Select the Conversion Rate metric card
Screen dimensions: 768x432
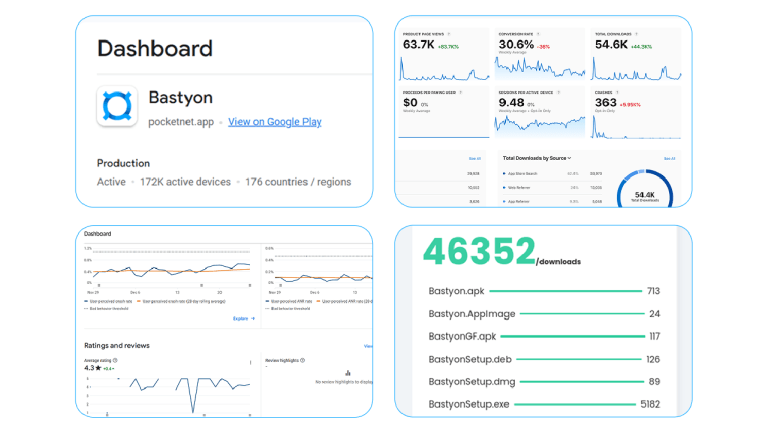[x=539, y=54]
